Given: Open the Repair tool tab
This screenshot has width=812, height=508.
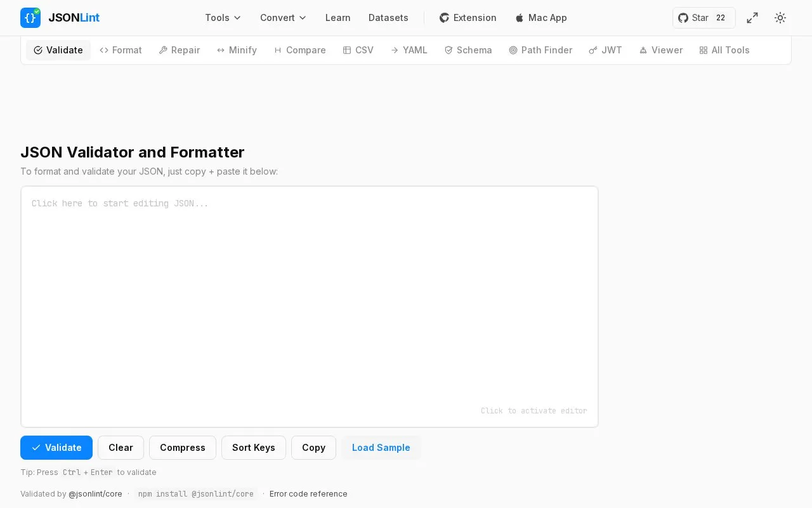Looking at the screenshot, I should pos(180,50).
